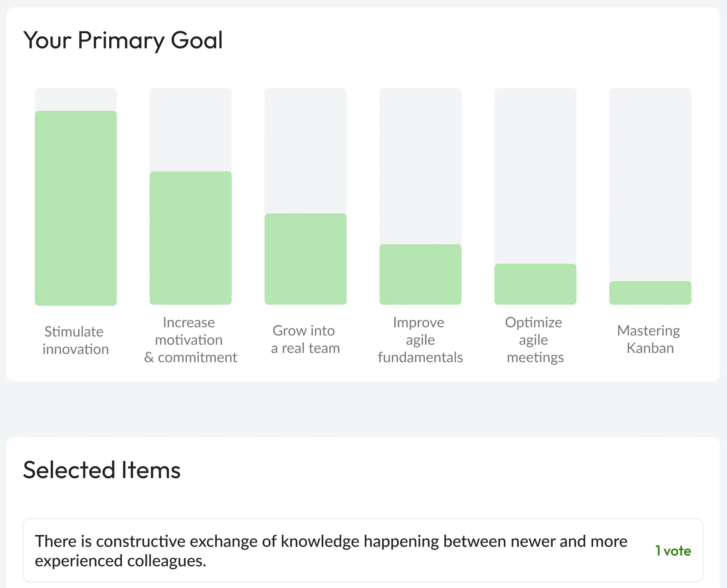Click the Your Primary Goal heading

(x=123, y=40)
